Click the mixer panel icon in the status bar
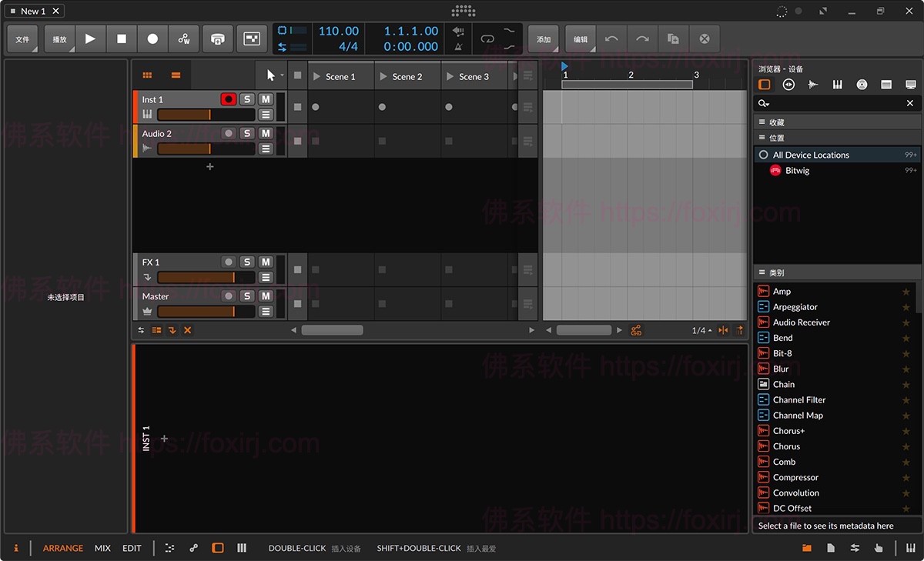Image resolution: width=924 pixels, height=561 pixels. (x=241, y=548)
